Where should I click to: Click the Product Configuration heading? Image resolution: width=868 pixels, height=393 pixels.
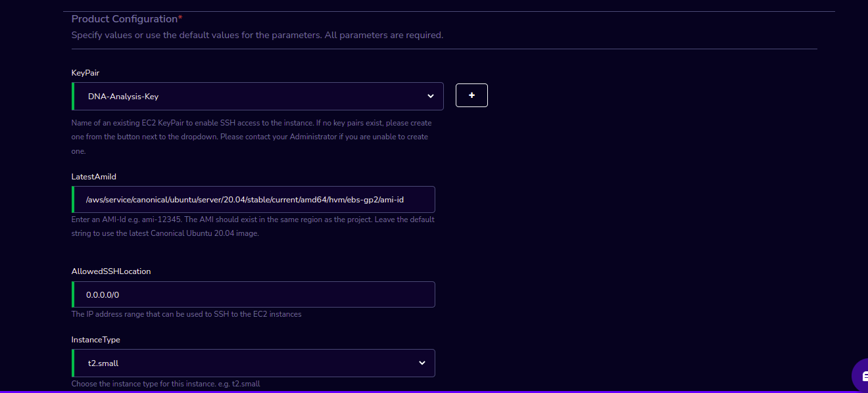click(124, 18)
